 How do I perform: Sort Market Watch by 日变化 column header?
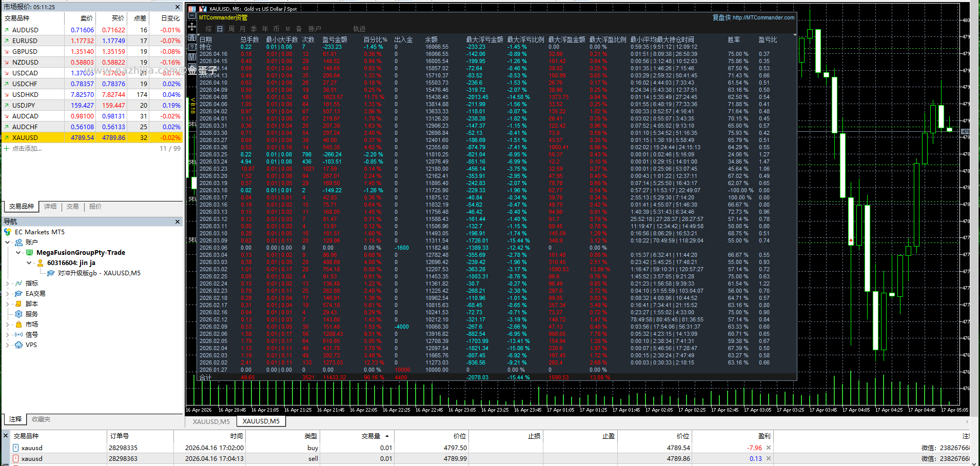166,18
